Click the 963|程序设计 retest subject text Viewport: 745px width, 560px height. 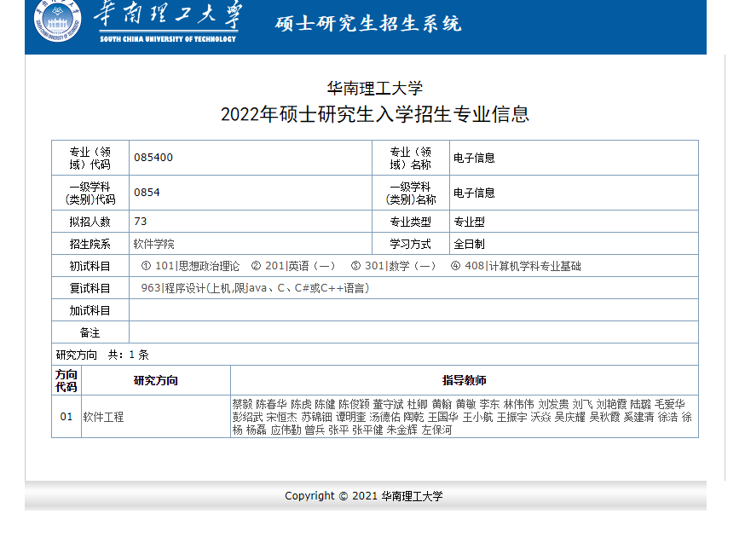(255, 288)
